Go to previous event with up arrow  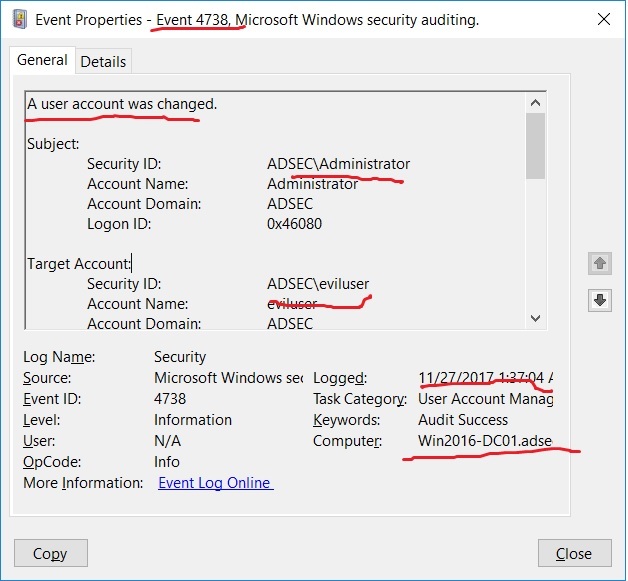point(600,263)
